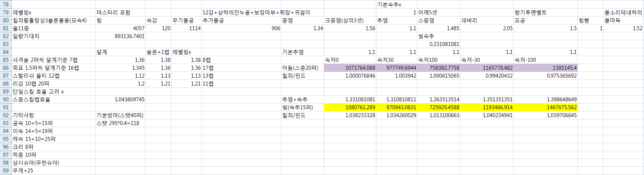
Task: Click the cell containing 893136.7401
Action: tap(121, 36)
